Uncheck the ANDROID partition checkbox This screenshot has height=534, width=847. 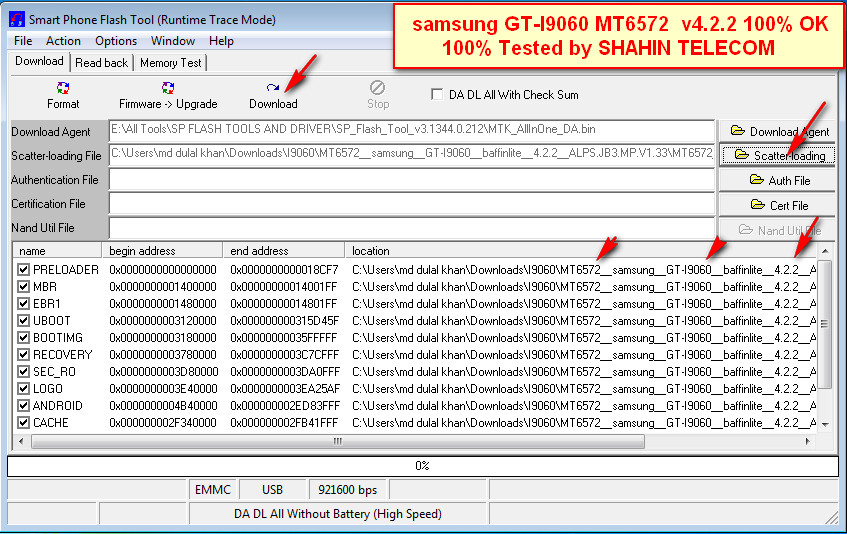23,405
